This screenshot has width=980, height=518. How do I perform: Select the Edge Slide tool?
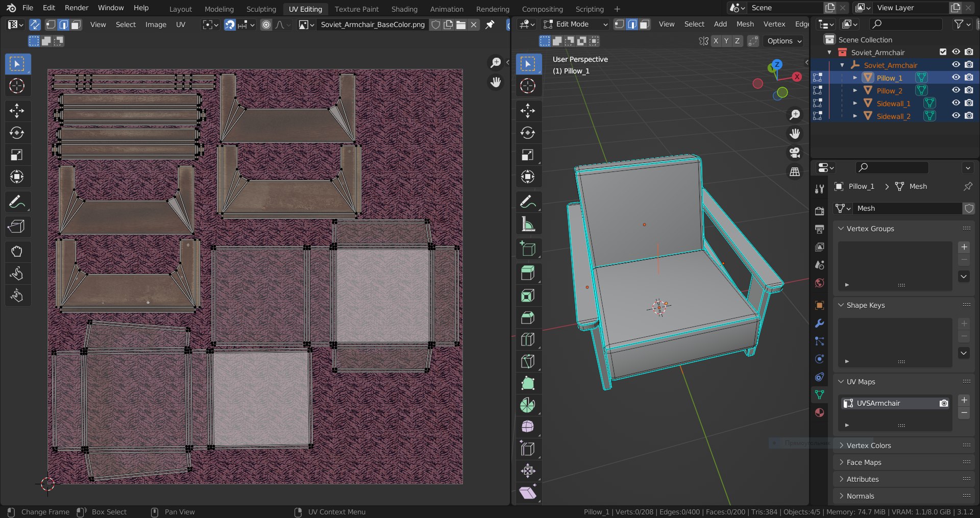(528, 449)
